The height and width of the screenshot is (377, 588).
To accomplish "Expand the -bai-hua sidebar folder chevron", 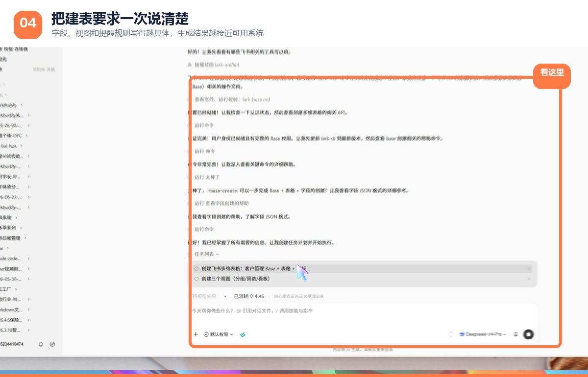I will point(22,146).
